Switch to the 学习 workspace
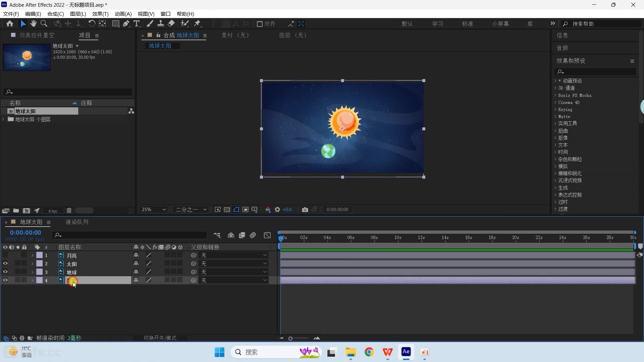644x362 pixels. [x=437, y=24]
